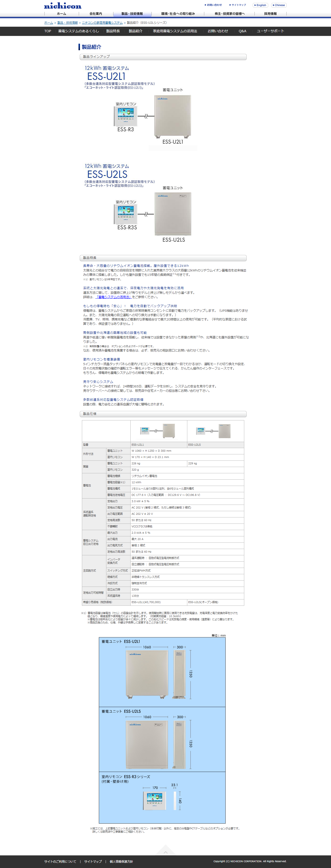Click the 製品ラインアップ section header bar

[x=163, y=57]
